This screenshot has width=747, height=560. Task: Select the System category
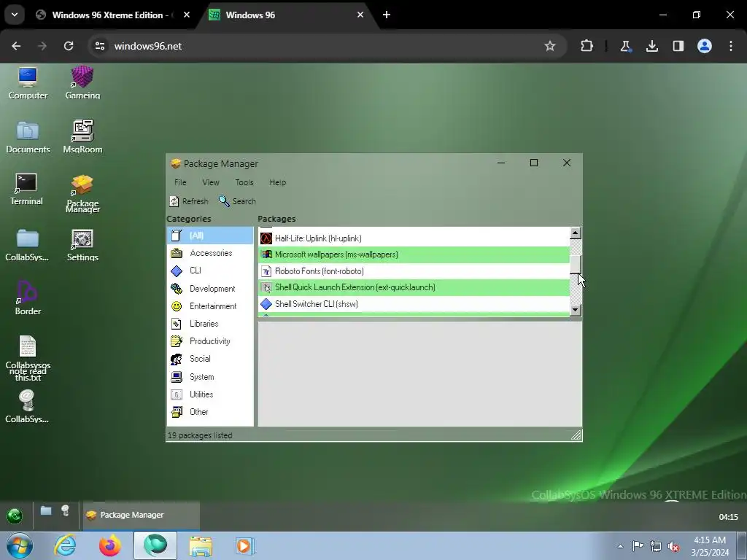point(210,377)
